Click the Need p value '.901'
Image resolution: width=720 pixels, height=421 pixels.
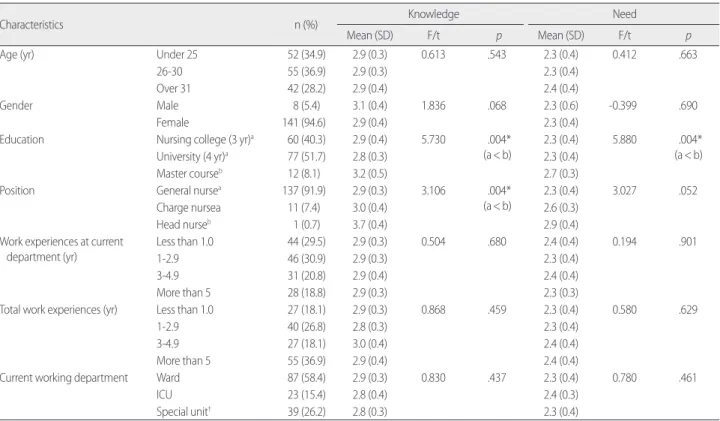click(687, 241)
